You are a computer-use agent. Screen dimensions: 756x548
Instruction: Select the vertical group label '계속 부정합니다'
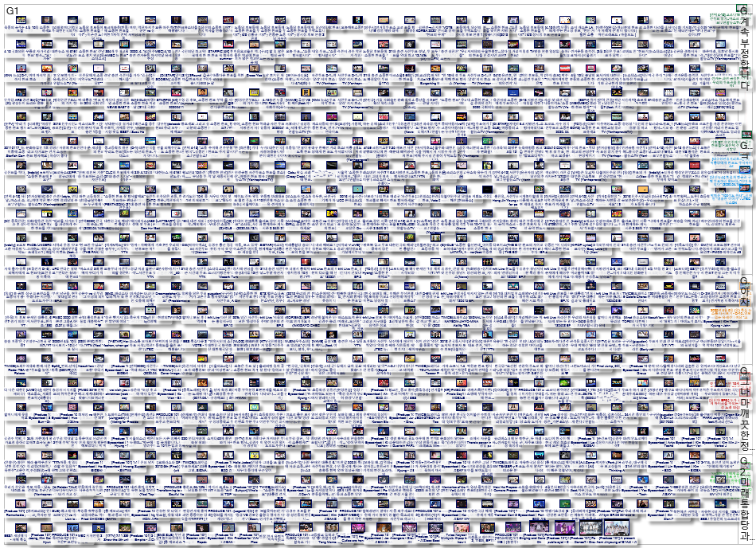coord(745,54)
